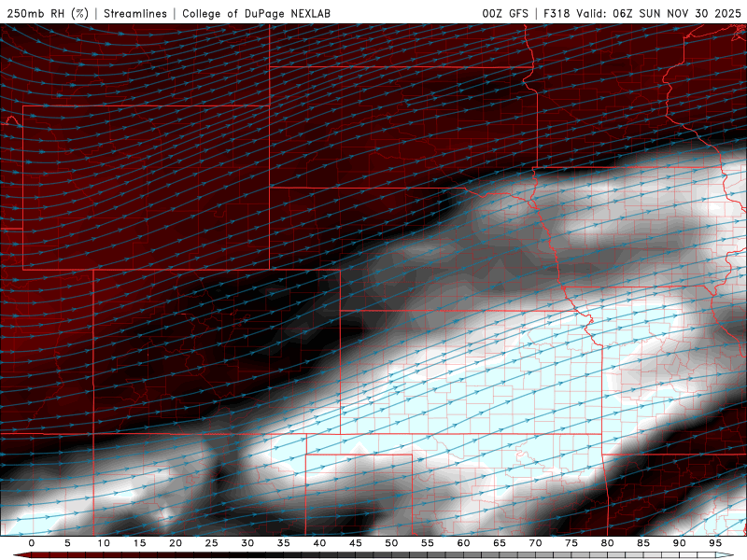Select the "00Z GFS" model run label
Image resolution: width=747 pixels, height=560 pixels.
(x=505, y=13)
